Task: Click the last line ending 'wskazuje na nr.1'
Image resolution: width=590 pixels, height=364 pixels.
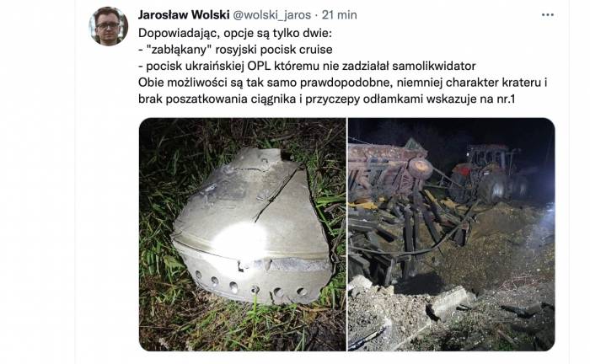Action: pos(326,99)
